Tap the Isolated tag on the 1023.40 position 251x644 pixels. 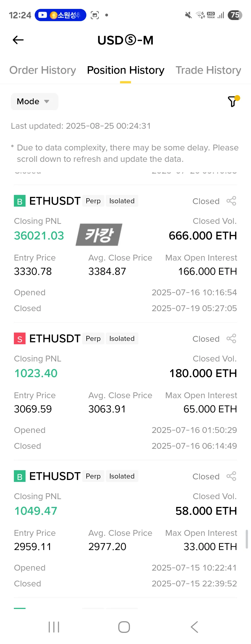(x=122, y=338)
